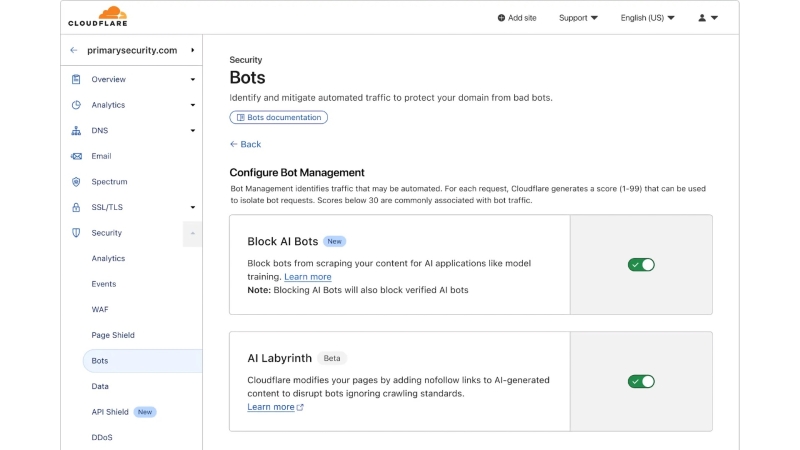Click the SSL/TLS padlock icon
Screen dimensions: 800x450
click(x=76, y=208)
